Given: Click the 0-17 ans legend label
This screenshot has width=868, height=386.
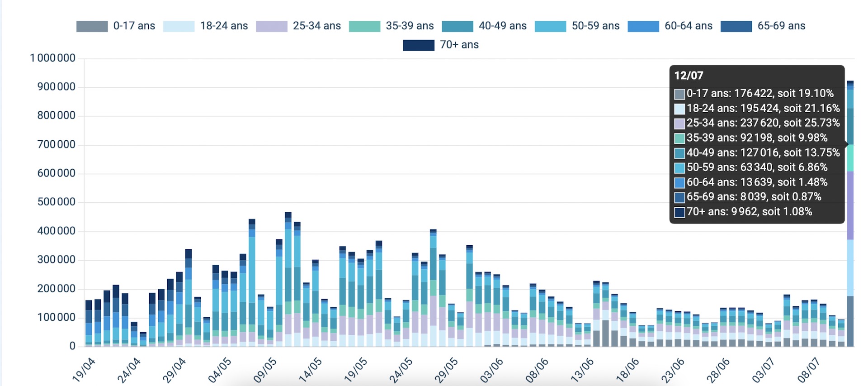Looking at the screenshot, I should 134,26.
